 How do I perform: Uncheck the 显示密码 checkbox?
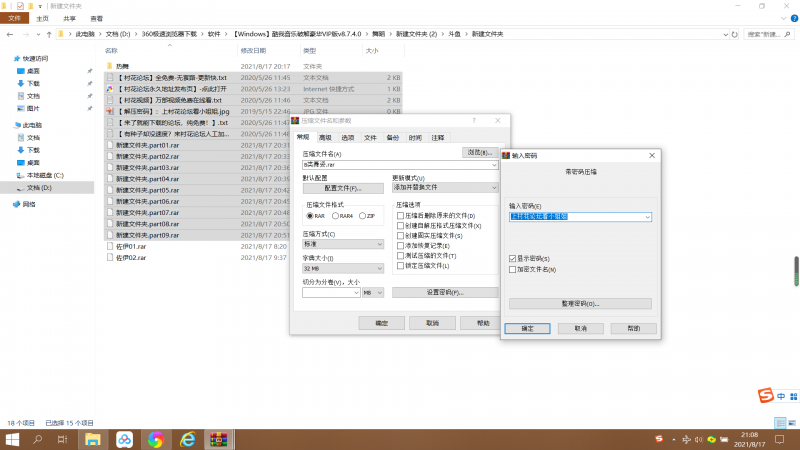(x=513, y=259)
